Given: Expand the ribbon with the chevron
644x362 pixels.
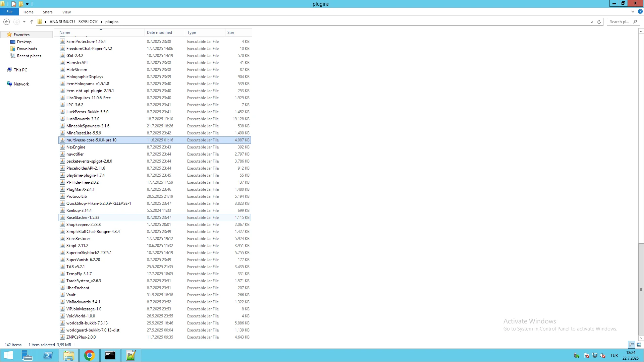Looking at the screenshot, I should coord(633,12).
